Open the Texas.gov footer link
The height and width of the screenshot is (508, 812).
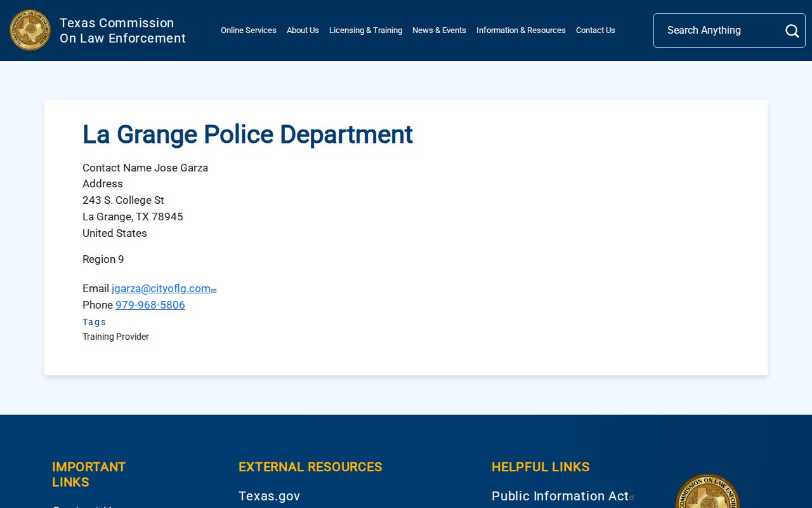pos(269,496)
